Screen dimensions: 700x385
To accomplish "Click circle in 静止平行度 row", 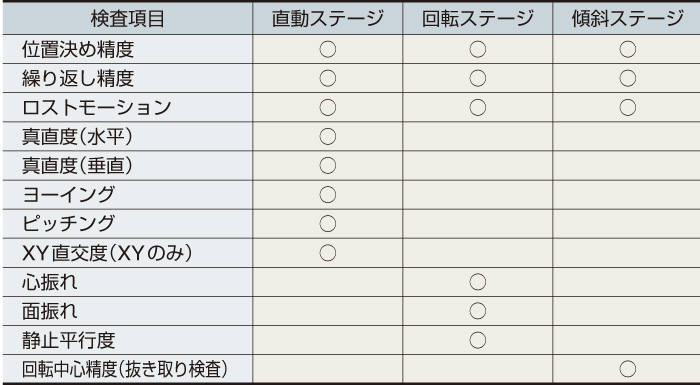I will [478, 340].
